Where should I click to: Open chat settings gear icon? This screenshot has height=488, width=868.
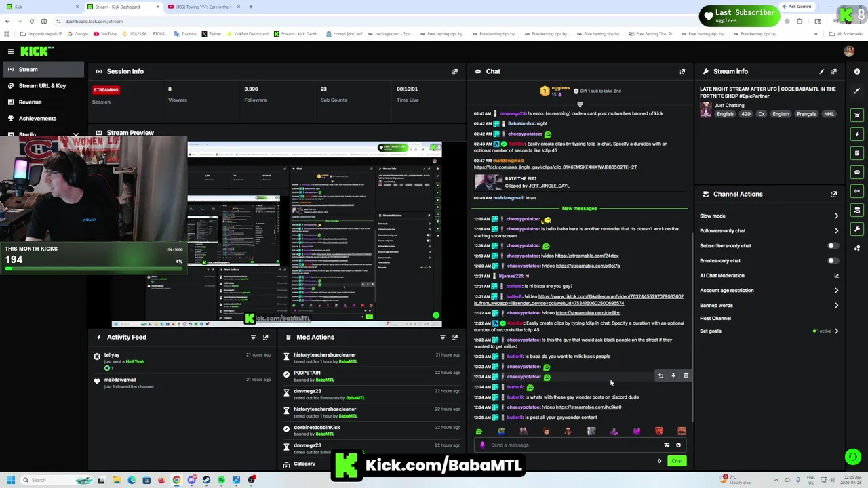[659, 461]
